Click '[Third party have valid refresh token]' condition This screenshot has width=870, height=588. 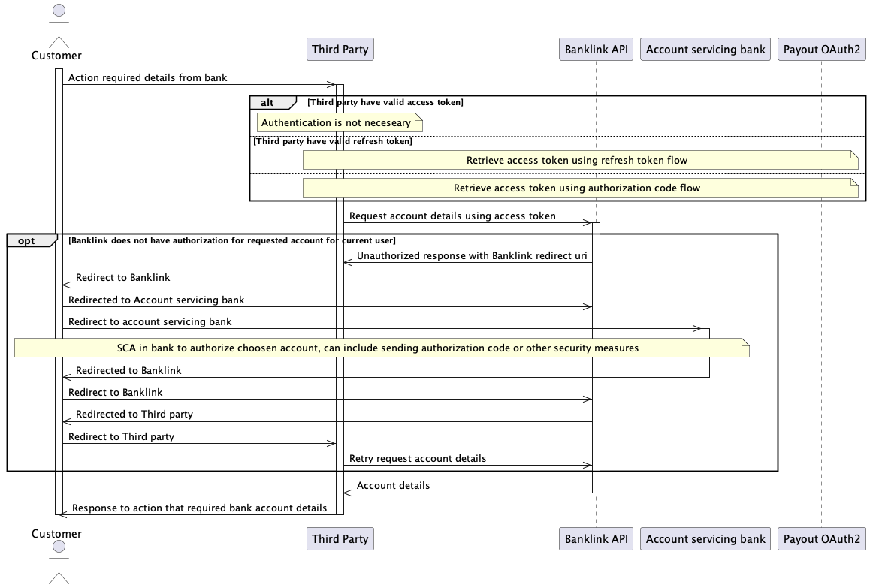333,141
